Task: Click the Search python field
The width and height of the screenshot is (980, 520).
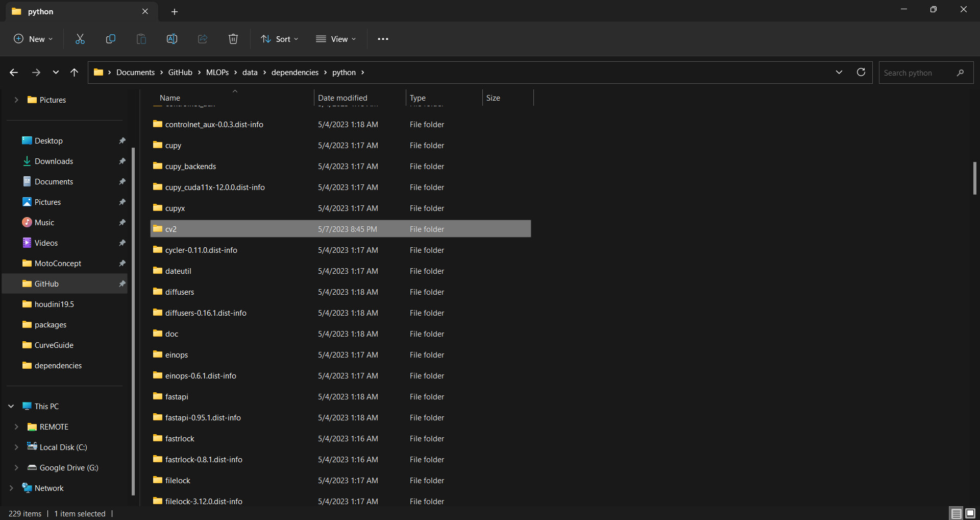Action: click(x=919, y=73)
